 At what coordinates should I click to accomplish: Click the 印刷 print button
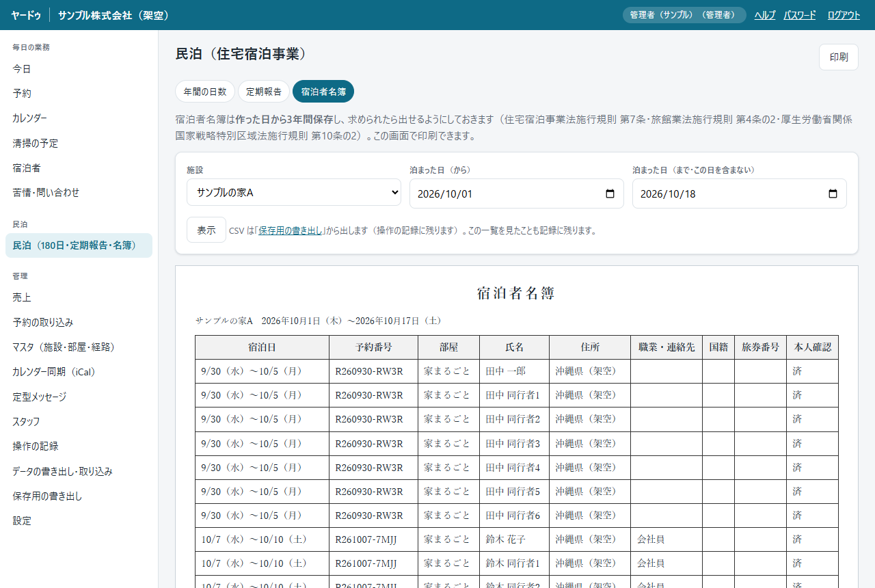point(839,57)
